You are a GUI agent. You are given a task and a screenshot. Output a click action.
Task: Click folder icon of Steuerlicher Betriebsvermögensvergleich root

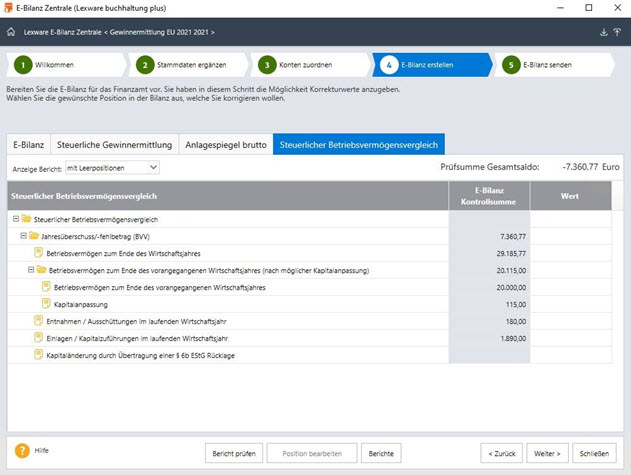pyautogui.click(x=27, y=219)
